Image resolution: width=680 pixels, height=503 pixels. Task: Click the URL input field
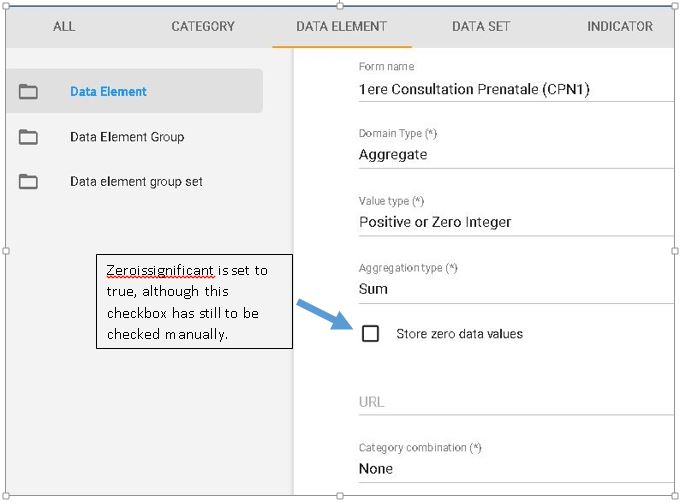[515, 402]
